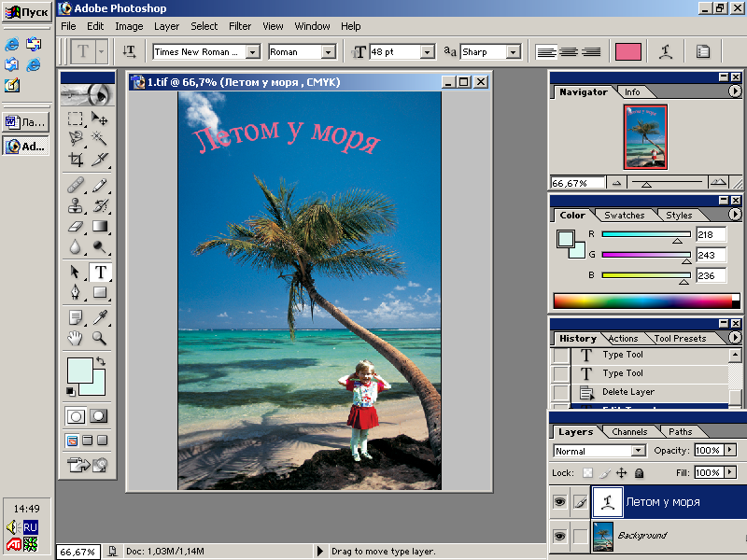747x560 pixels.
Task: Select the Clone Stamp tool
Action: pos(76,205)
